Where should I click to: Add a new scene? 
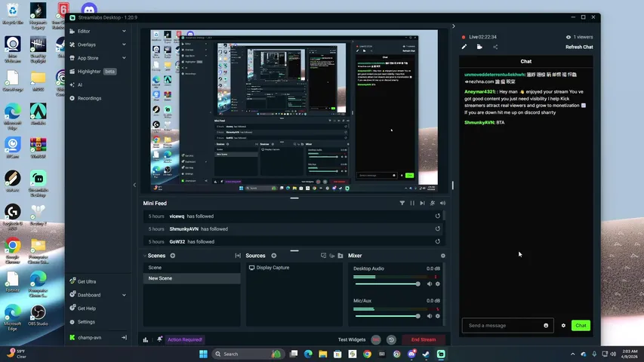(172, 256)
